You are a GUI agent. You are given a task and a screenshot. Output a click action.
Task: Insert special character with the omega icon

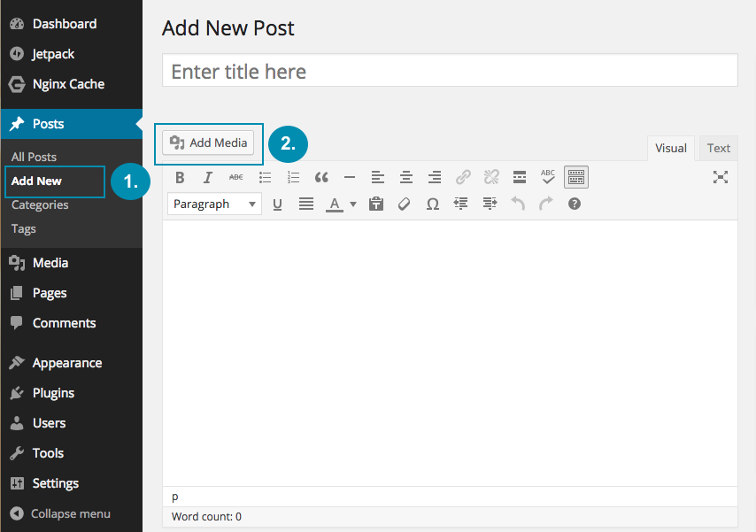click(433, 204)
